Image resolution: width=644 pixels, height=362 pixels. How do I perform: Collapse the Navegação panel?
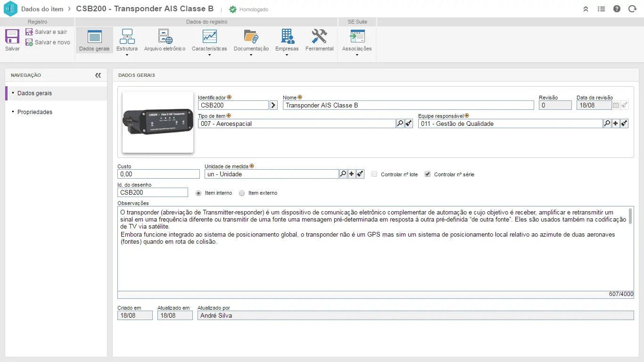point(98,75)
